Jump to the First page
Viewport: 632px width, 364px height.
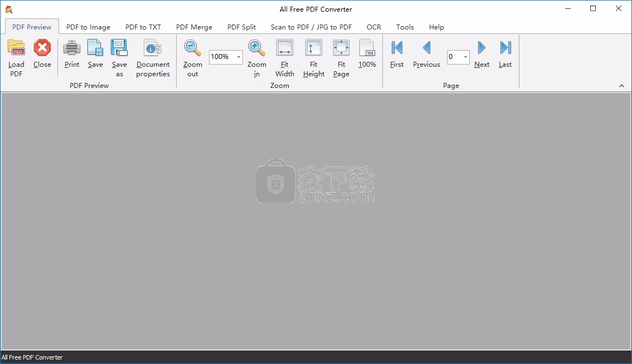point(397,48)
